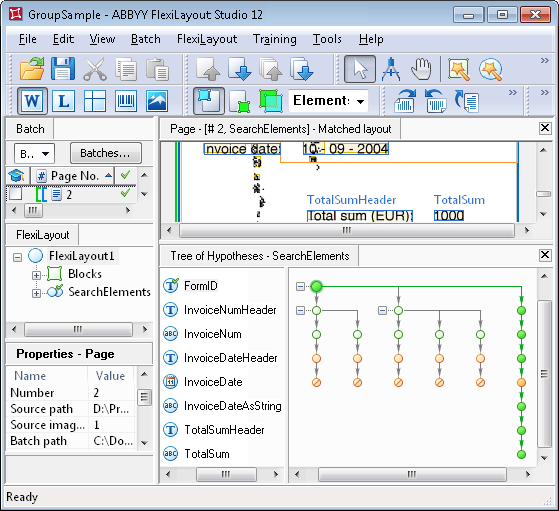Close the Matched layout page panel
Screen dimensions: 559x511
pyautogui.click(x=545, y=128)
